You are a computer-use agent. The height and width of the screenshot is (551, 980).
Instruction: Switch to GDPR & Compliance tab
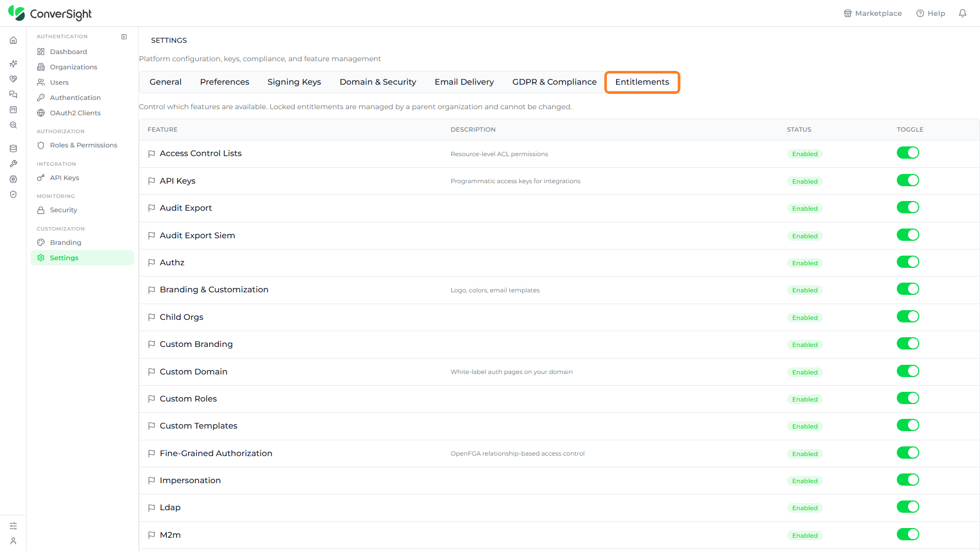click(x=554, y=82)
